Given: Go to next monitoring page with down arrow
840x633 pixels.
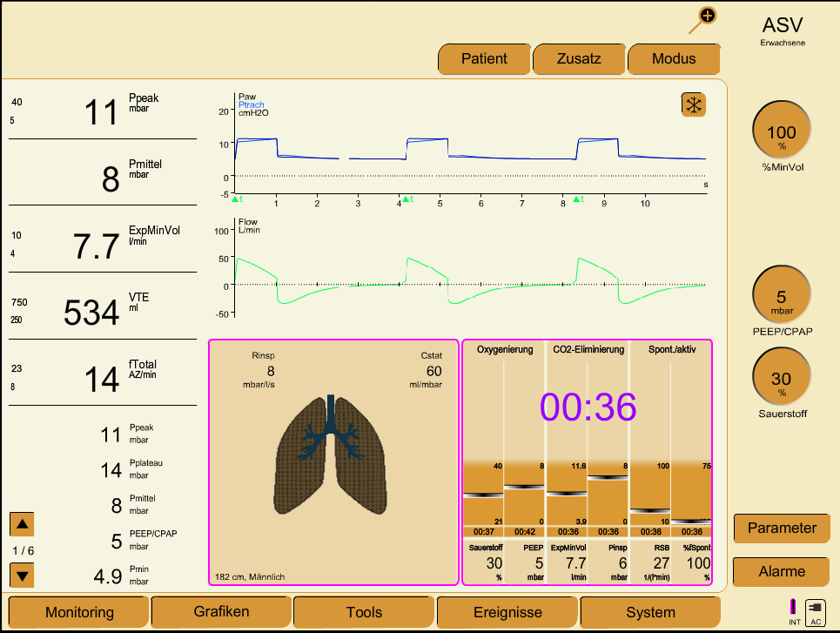Looking at the screenshot, I should 23,575.
